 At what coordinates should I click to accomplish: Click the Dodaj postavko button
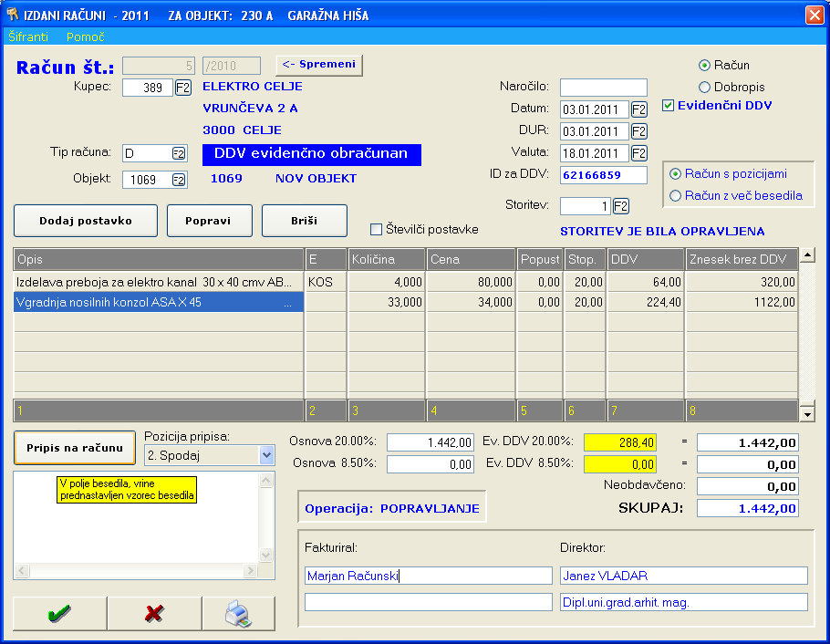pos(86,221)
